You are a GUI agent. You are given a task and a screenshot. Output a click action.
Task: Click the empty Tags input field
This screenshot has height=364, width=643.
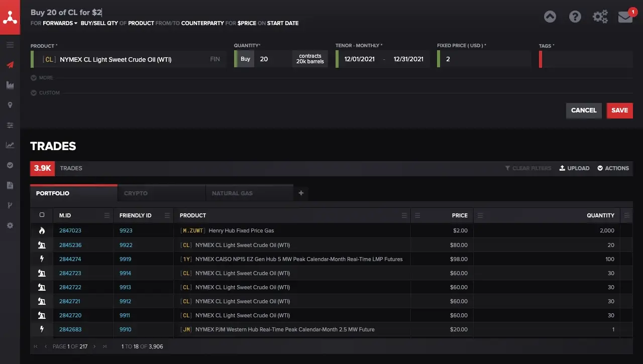pyautogui.click(x=587, y=59)
